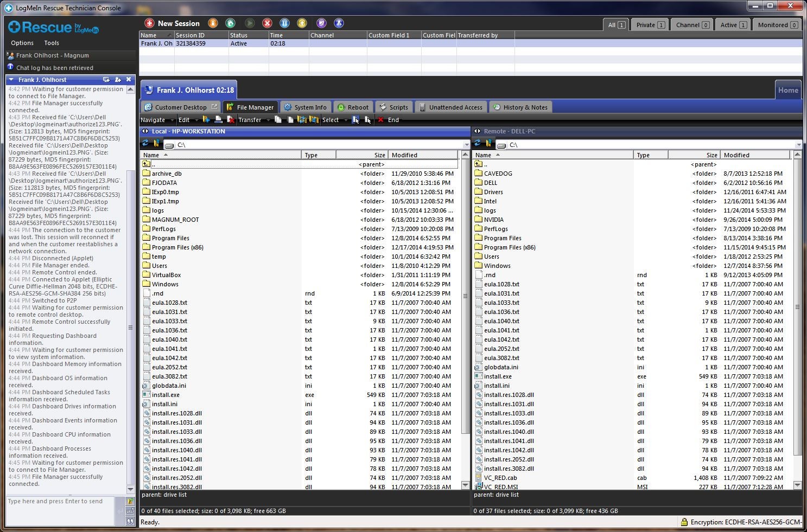
Task: Click the unselect files icon next to End
Action: pyautogui.click(x=368, y=120)
